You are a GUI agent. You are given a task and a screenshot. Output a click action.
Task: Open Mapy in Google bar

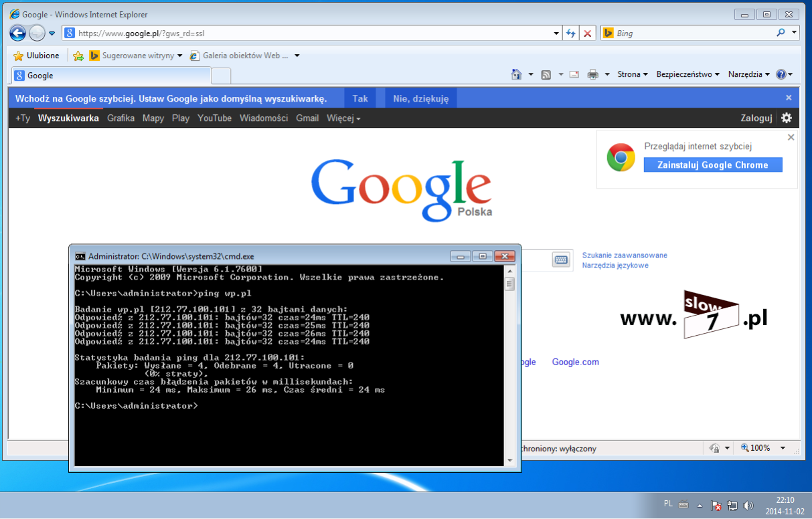point(153,118)
